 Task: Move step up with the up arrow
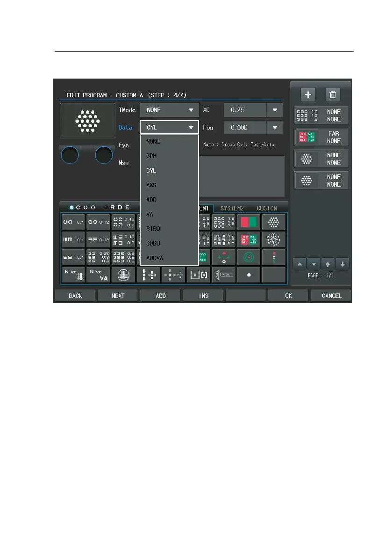point(328,264)
